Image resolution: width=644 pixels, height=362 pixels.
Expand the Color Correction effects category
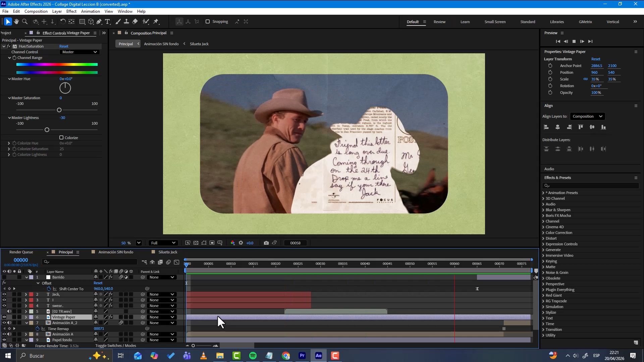pyautogui.click(x=543, y=233)
